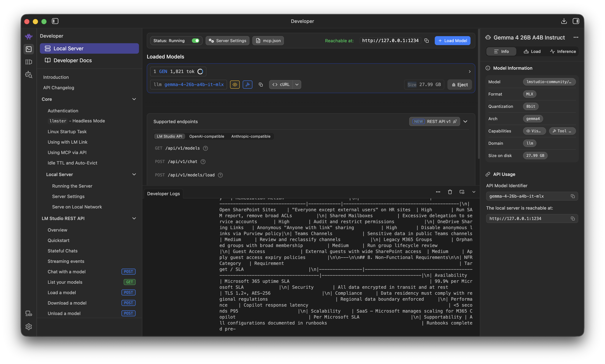The height and width of the screenshot is (364, 605).
Task: Open downloads icon in title bar
Action: pyautogui.click(x=564, y=21)
